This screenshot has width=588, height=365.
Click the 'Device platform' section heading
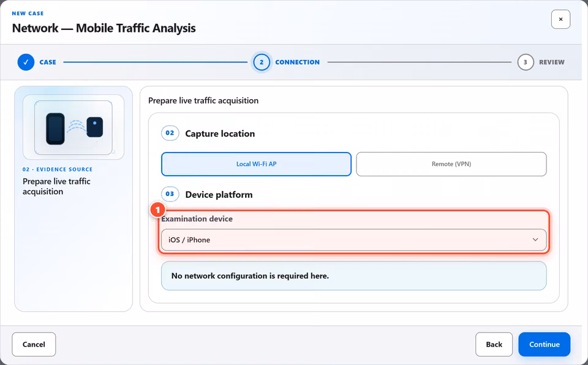coord(219,195)
